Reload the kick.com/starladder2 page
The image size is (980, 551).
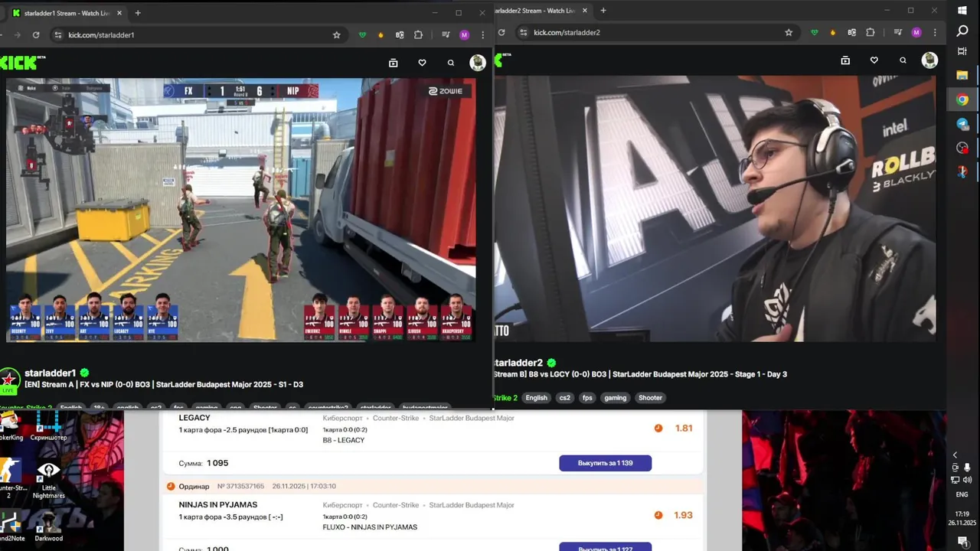click(x=501, y=32)
